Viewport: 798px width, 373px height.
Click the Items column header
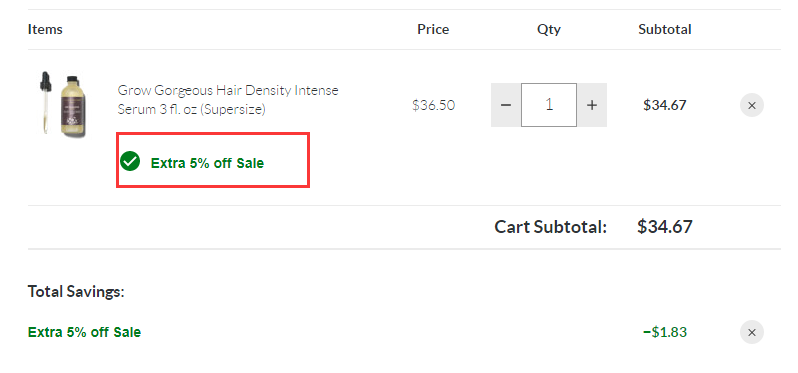45,30
